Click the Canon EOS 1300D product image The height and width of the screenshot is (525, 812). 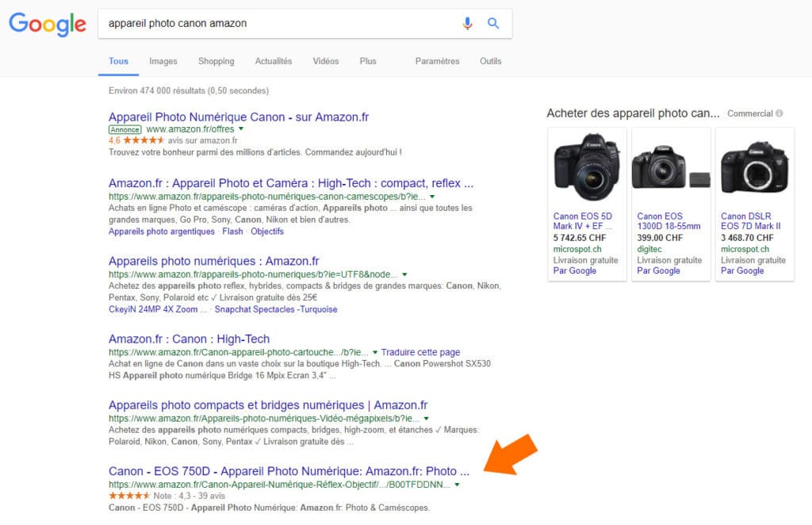tap(671, 168)
